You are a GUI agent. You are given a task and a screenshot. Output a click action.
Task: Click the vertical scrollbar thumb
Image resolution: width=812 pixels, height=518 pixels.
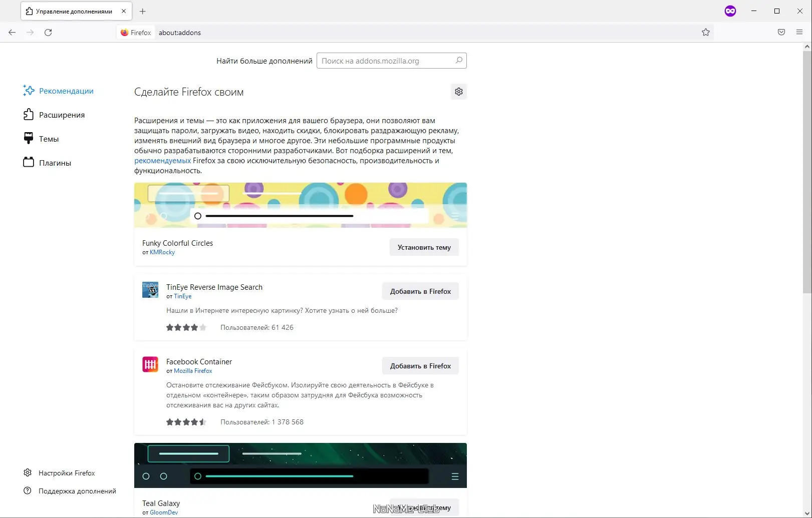point(807,171)
